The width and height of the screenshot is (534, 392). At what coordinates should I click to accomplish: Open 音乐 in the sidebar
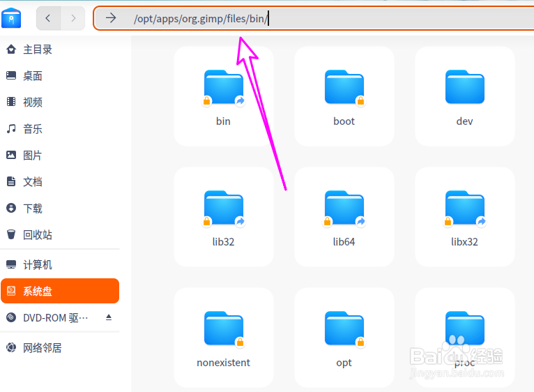pos(60,129)
